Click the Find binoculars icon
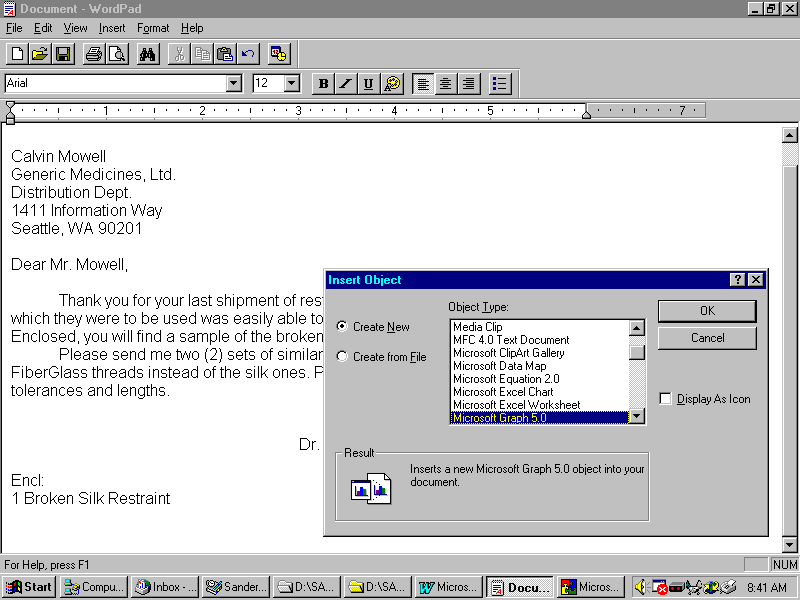800x600 pixels. pyautogui.click(x=148, y=54)
